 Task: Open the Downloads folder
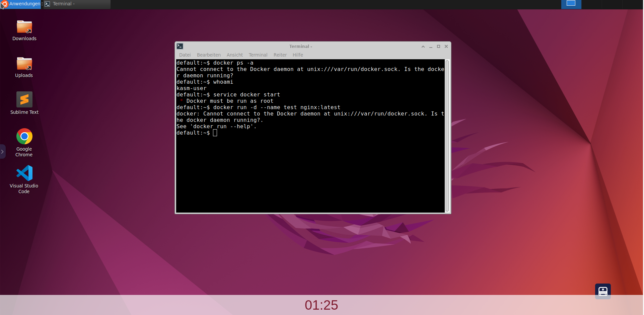24,26
